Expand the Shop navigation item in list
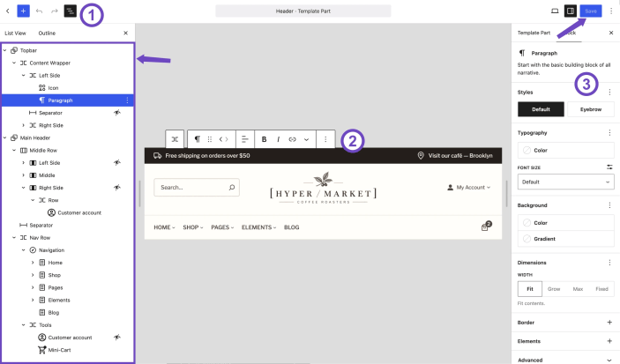 click(x=33, y=275)
